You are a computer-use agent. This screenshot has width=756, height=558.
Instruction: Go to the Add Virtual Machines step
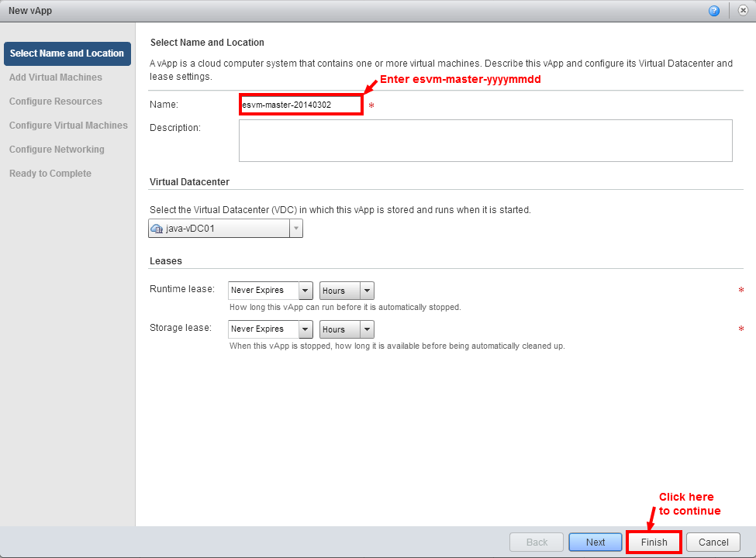[x=56, y=77]
